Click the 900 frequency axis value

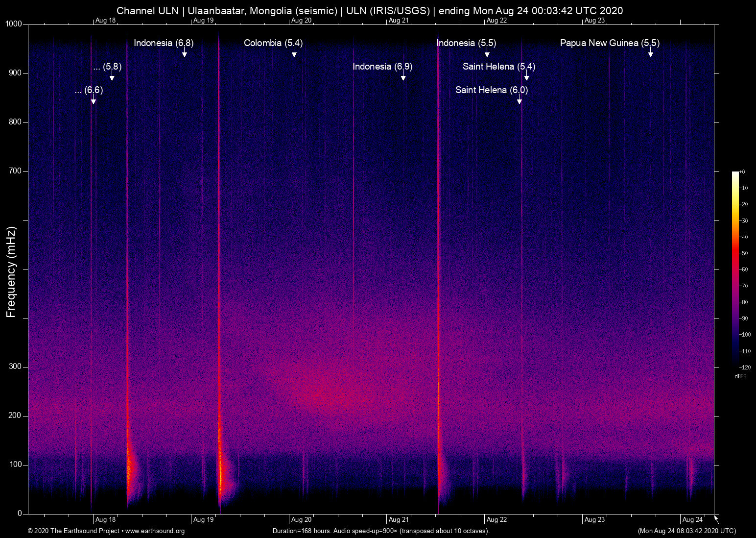[x=15, y=73]
